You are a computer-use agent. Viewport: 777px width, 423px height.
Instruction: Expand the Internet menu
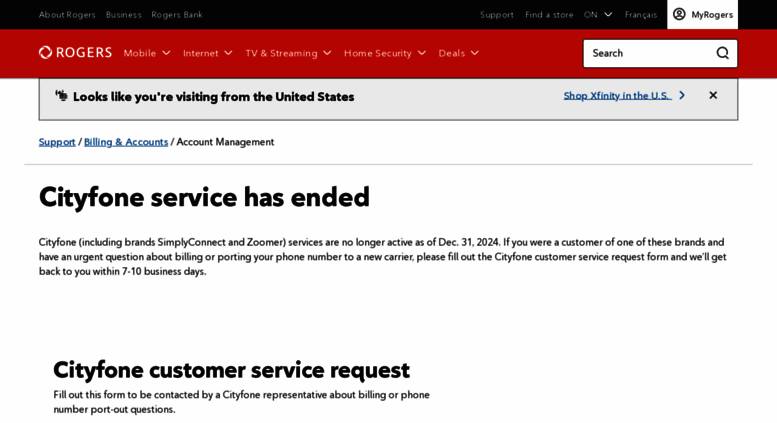[x=207, y=53]
